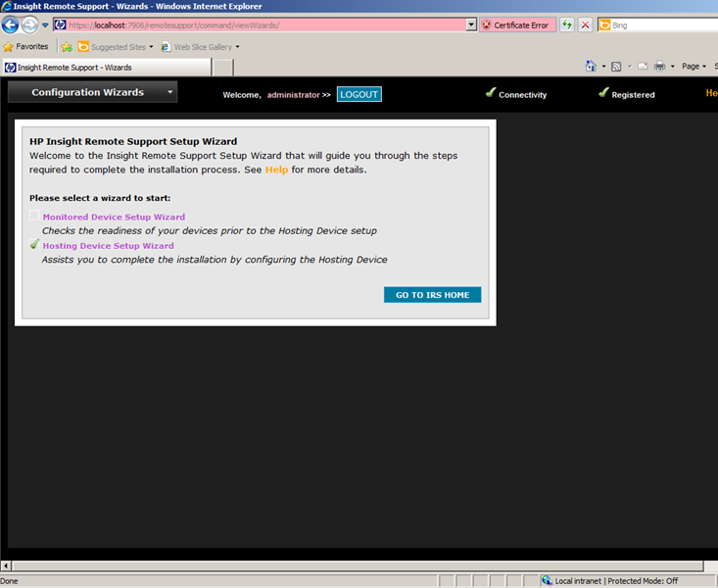
Task: Click the Local intranet zone icon
Action: pos(548,581)
